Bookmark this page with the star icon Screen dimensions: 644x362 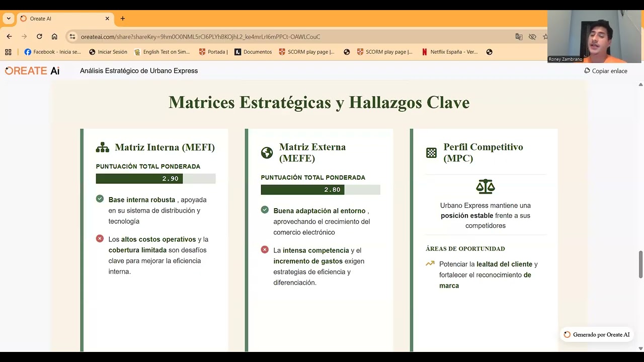pos(545,37)
